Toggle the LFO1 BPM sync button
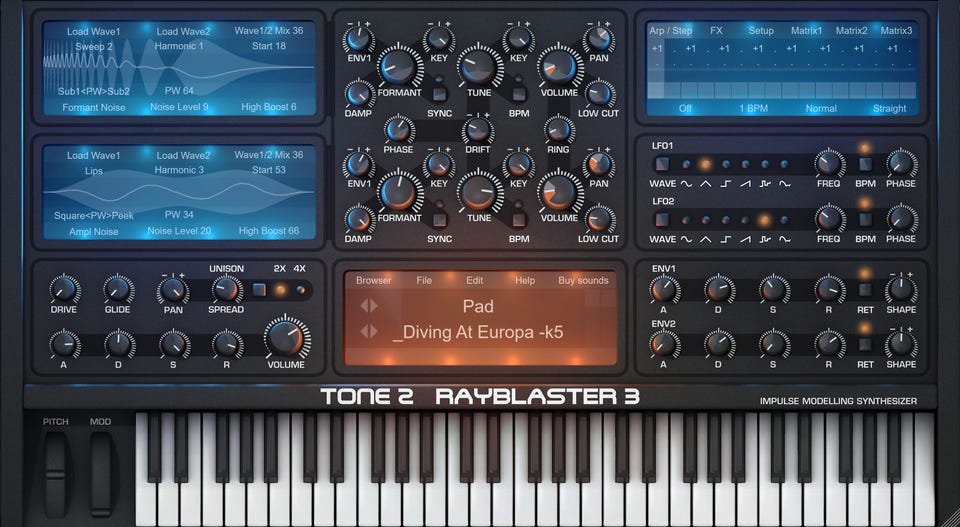The image size is (960, 527). pos(864,164)
